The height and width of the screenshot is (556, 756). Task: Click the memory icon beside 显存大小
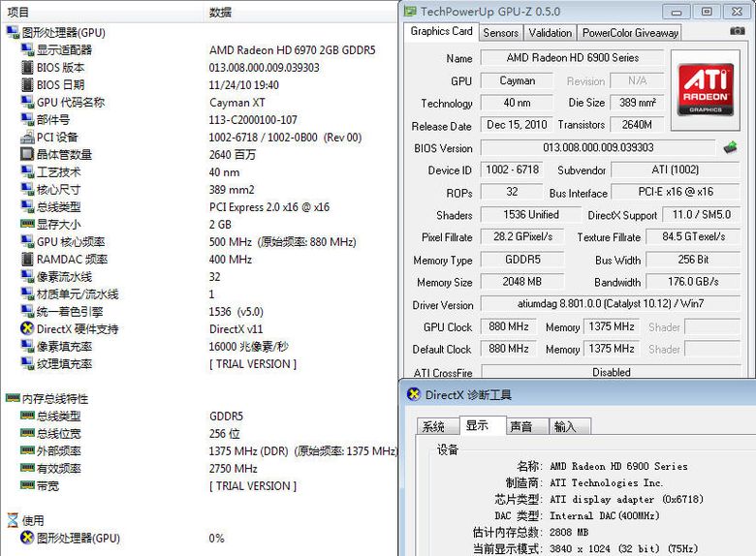click(x=27, y=224)
